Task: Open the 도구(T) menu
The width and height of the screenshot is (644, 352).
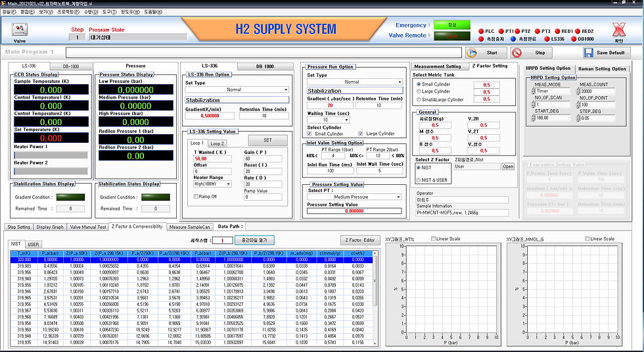Action: point(110,12)
